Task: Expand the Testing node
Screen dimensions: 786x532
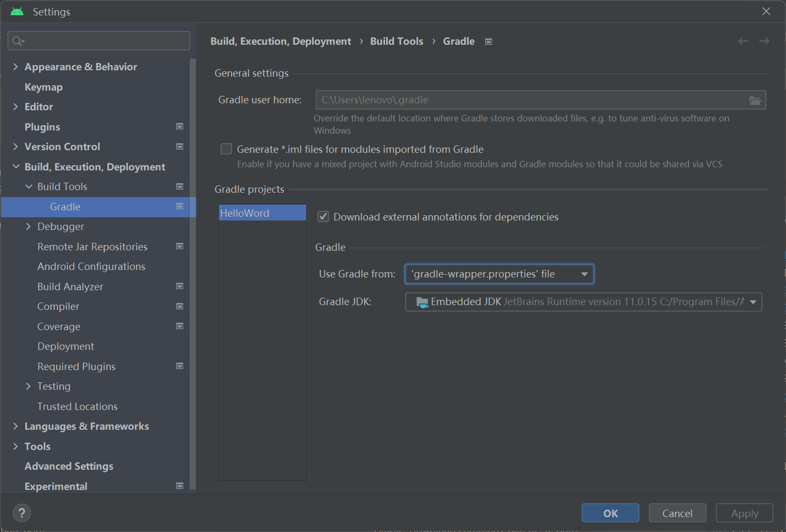Action: click(x=29, y=386)
